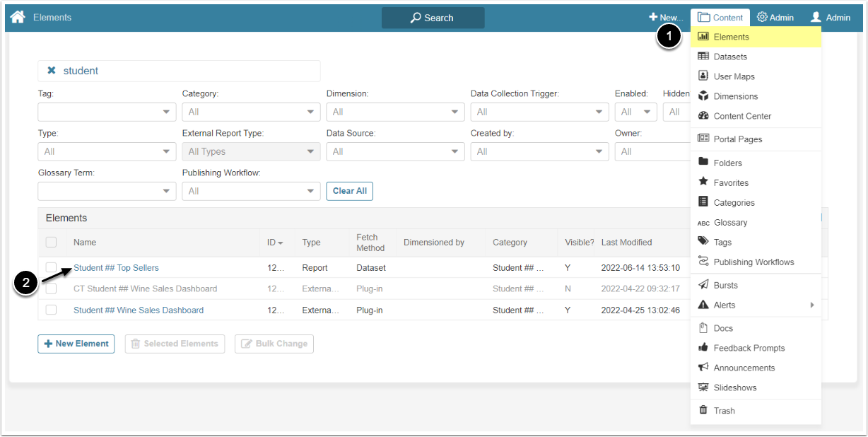Image resolution: width=868 pixels, height=437 pixels.
Task: Open Trash from the Content menu
Action: [x=724, y=411]
